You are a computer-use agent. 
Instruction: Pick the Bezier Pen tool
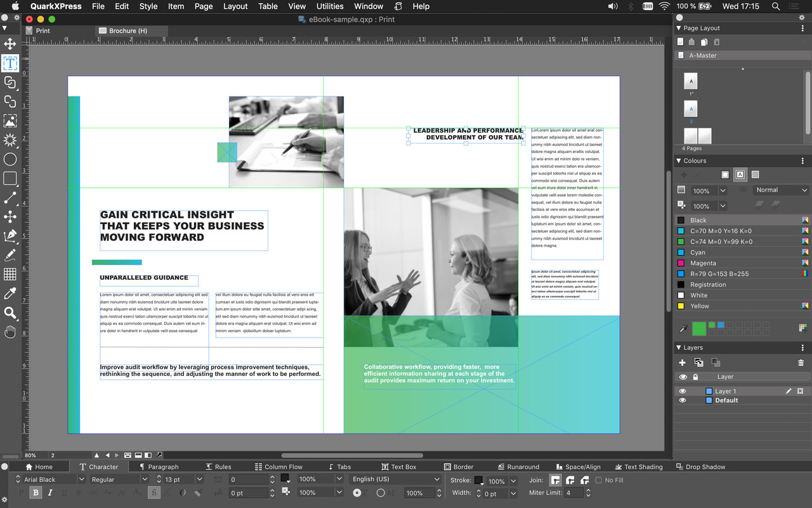click(10, 236)
